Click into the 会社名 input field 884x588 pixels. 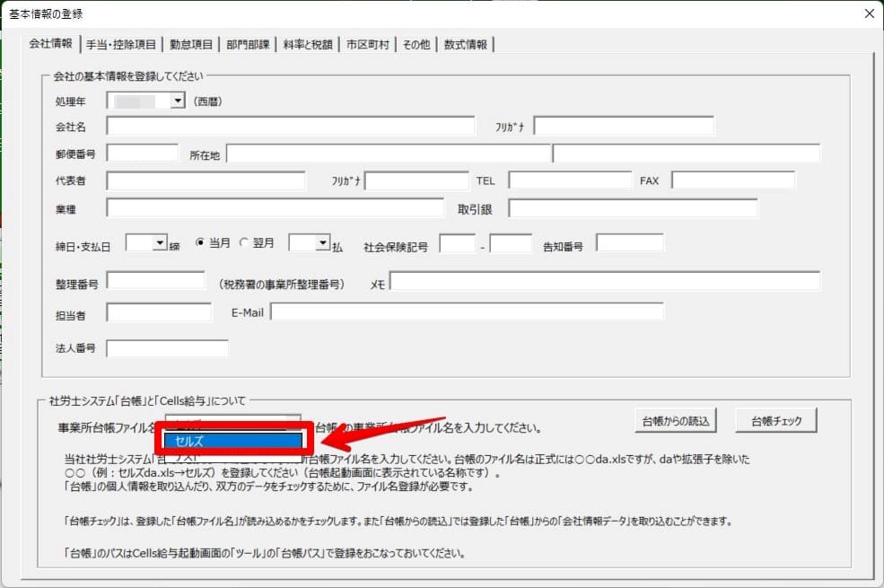tap(290, 126)
